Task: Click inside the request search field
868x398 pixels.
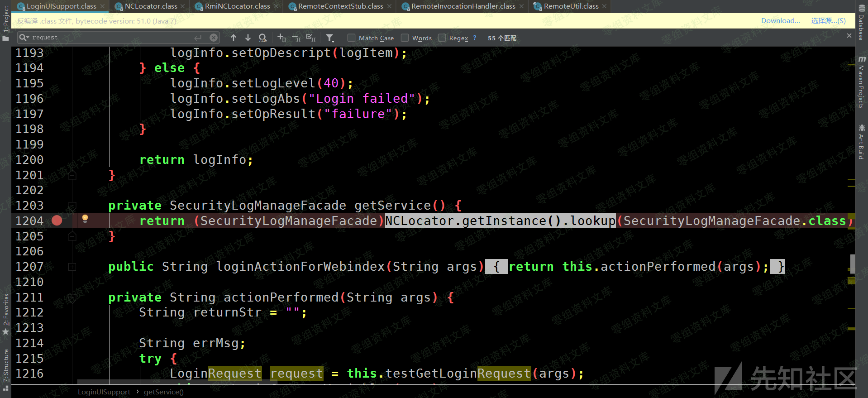Action: click(x=113, y=38)
